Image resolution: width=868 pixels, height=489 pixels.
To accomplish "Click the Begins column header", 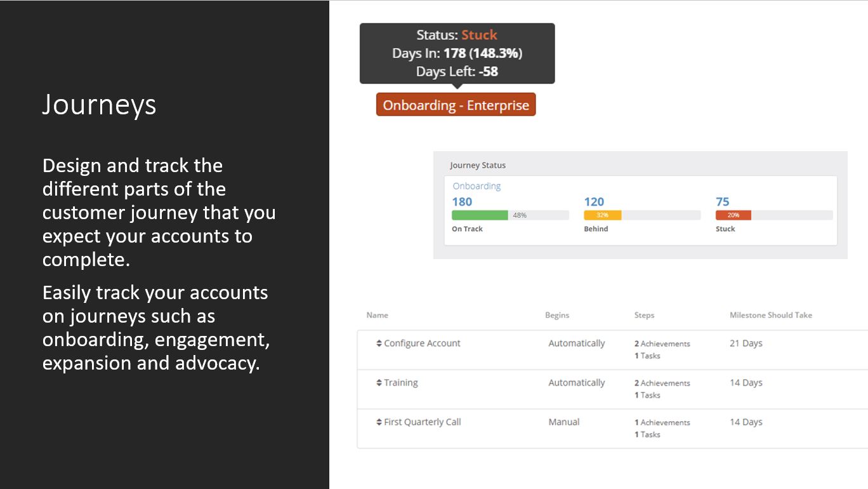I will click(557, 315).
